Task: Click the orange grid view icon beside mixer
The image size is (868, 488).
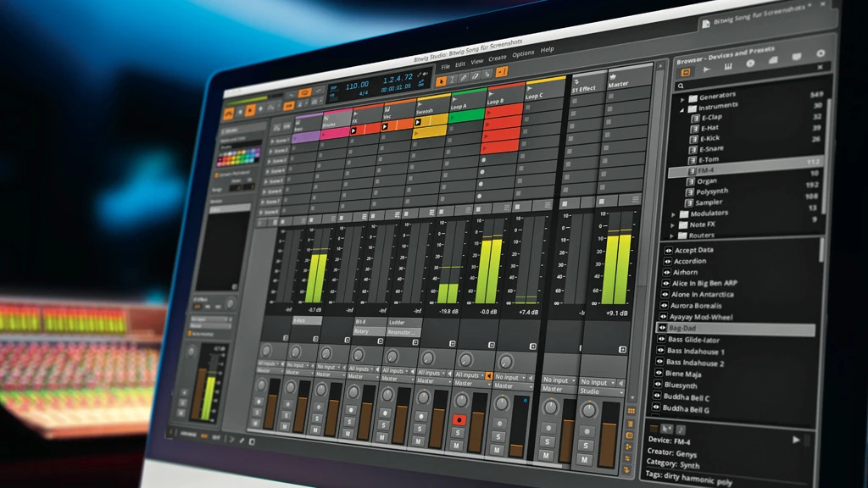Action: pyautogui.click(x=631, y=411)
